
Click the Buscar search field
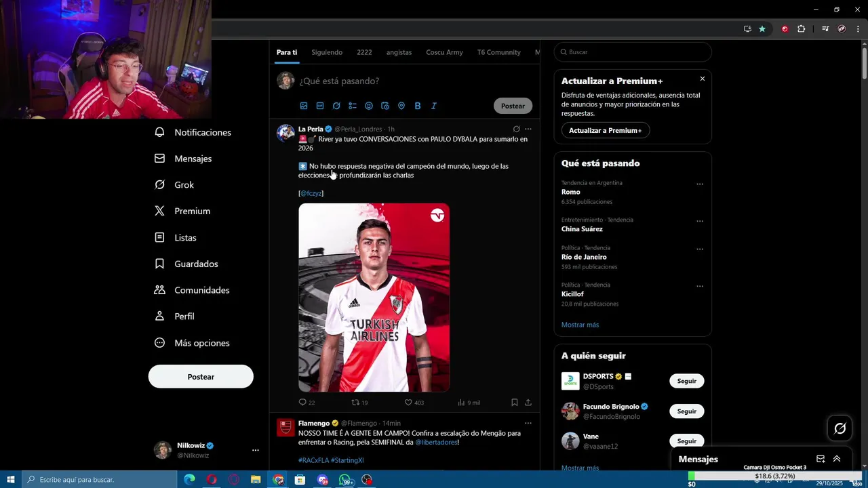[x=633, y=52]
